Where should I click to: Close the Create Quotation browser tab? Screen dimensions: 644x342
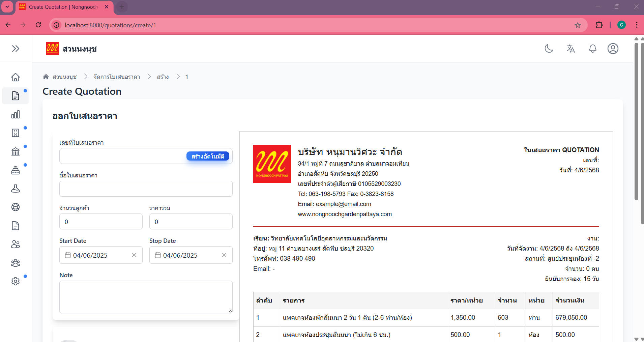[107, 7]
